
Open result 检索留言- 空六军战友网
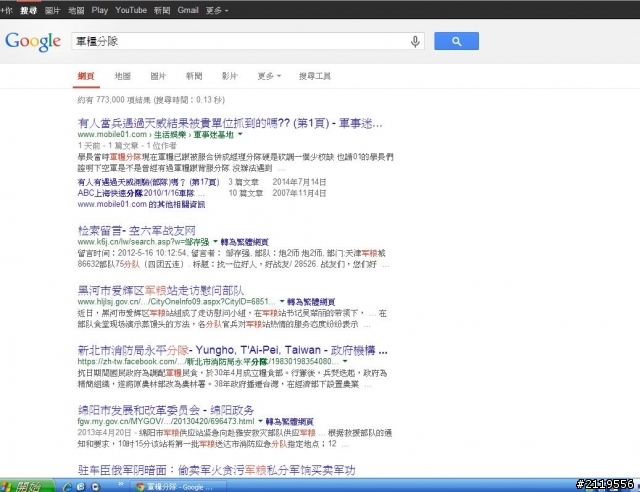coord(136,231)
